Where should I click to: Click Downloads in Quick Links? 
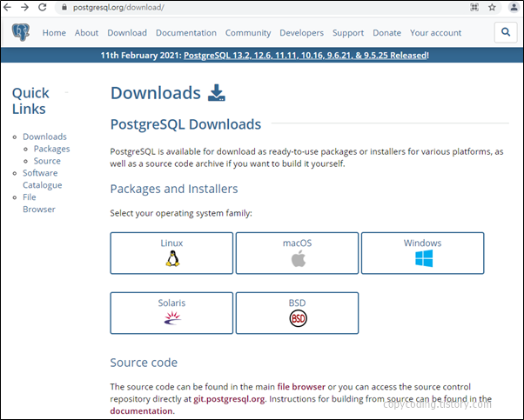44,137
